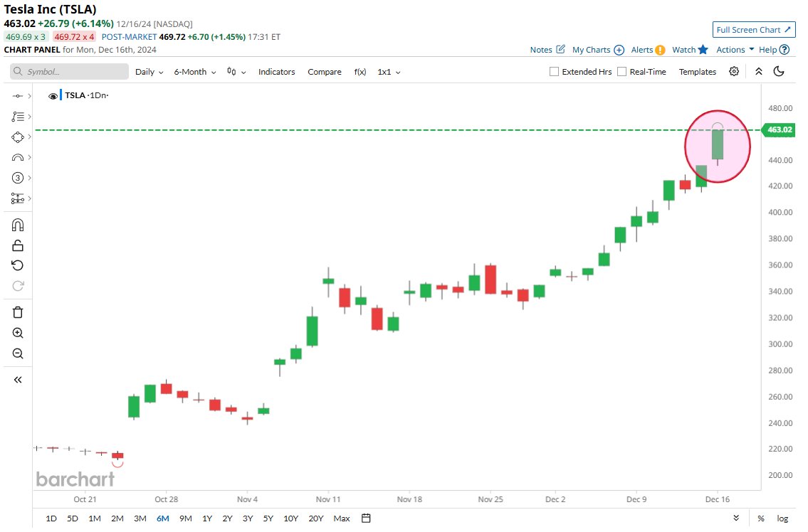The image size is (808, 532).
Task: Click the 463.02 price label on axis
Action: click(779, 129)
